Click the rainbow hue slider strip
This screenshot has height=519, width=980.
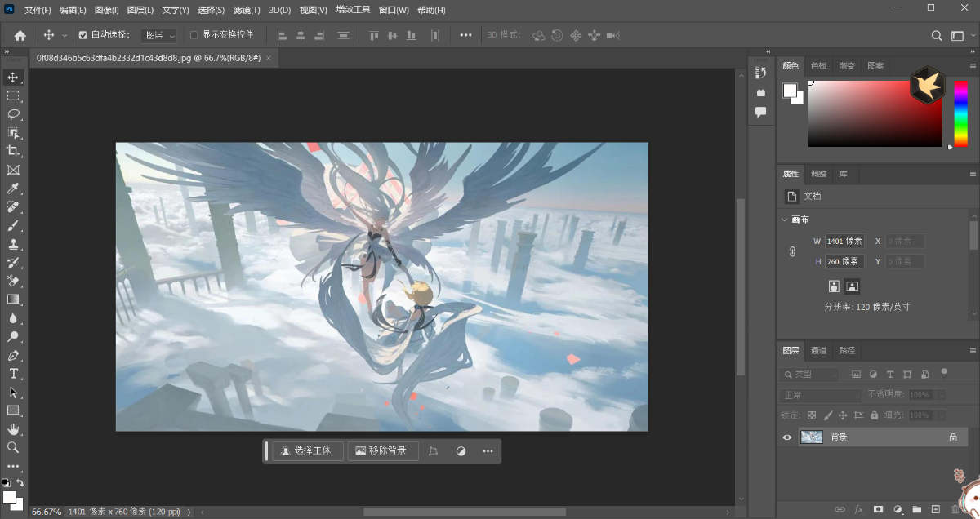960,113
